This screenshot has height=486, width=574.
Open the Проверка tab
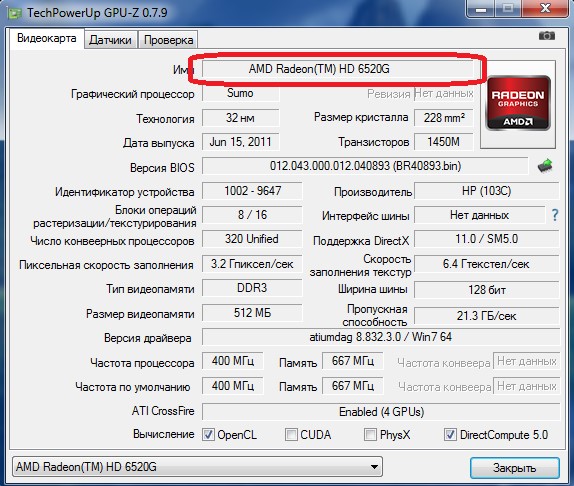click(x=168, y=40)
